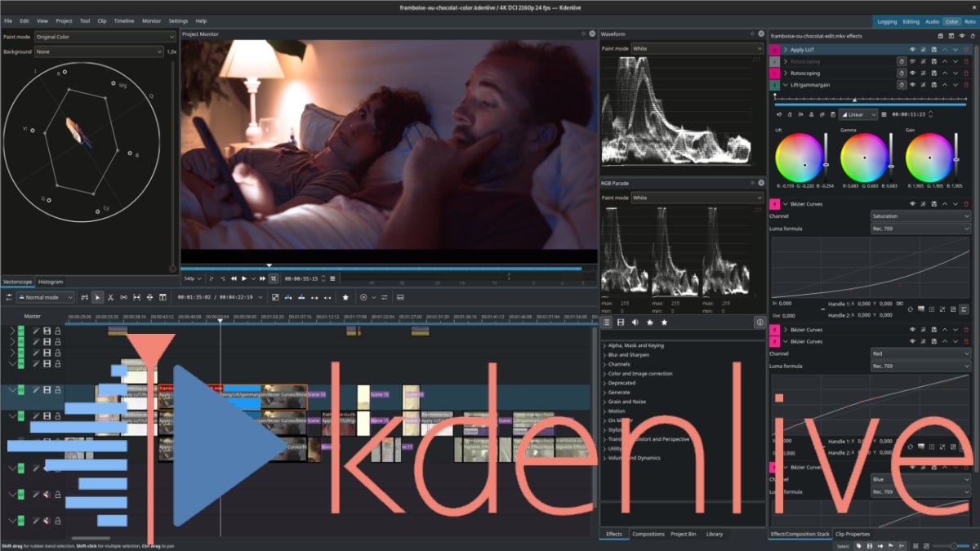
Task: Open the File menu
Action: (8, 20)
